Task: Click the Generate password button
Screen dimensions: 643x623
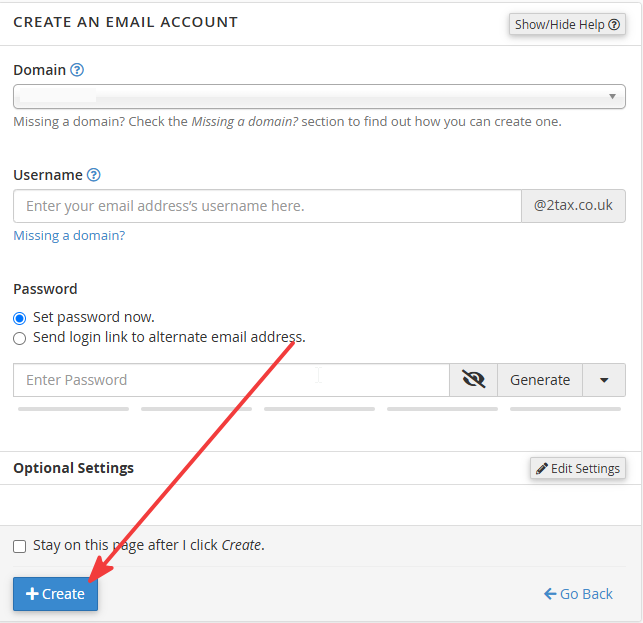Action: (540, 380)
